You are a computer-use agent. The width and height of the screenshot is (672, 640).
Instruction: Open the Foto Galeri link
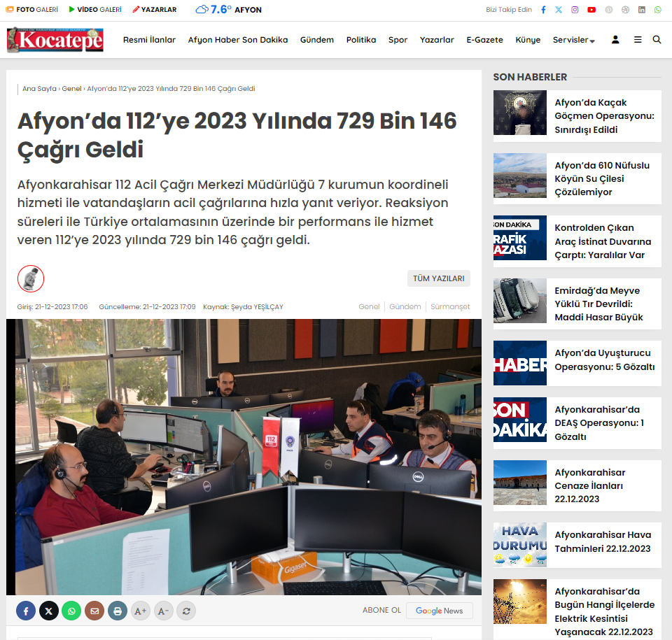point(31,9)
